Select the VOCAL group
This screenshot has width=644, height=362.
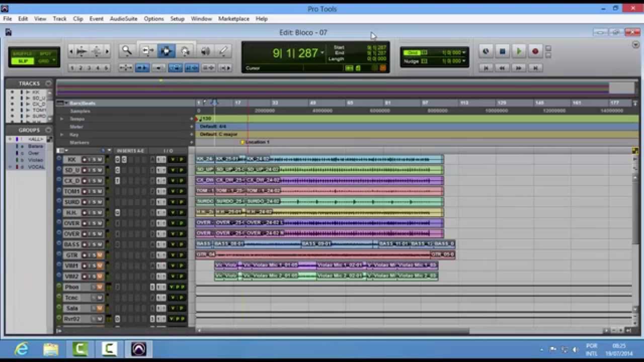click(x=36, y=166)
